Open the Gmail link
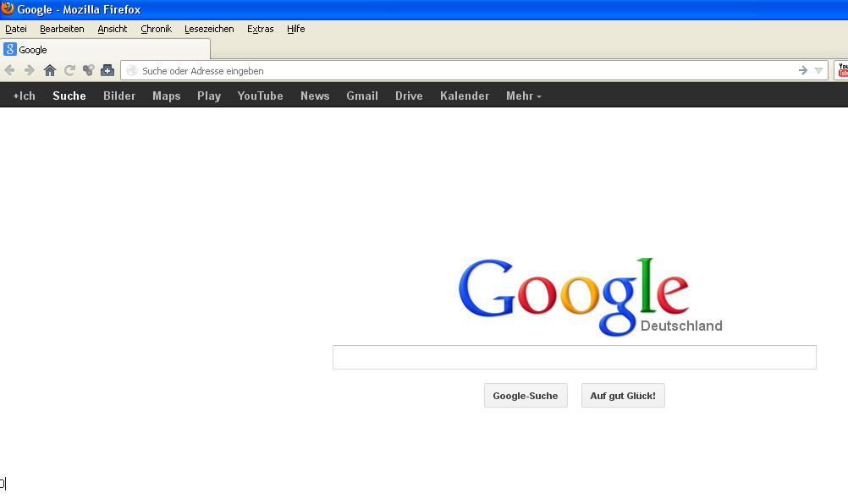Screen dimensions: 848x504 [x=362, y=96]
